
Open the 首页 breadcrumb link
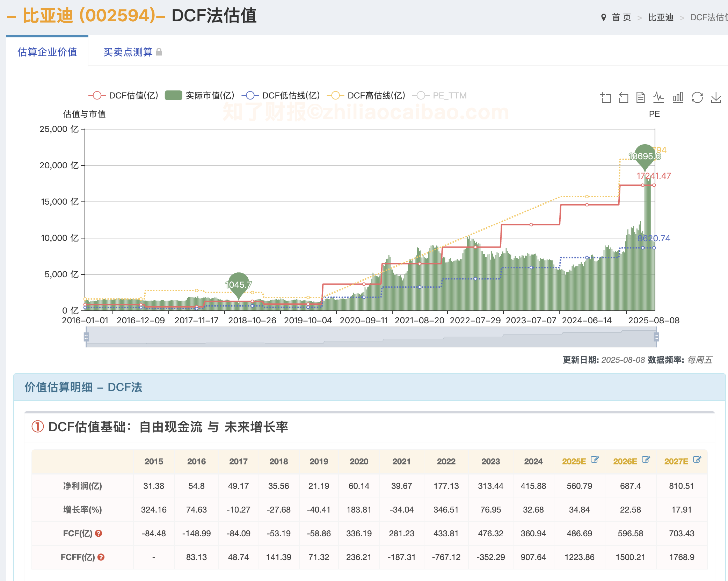[x=621, y=16]
